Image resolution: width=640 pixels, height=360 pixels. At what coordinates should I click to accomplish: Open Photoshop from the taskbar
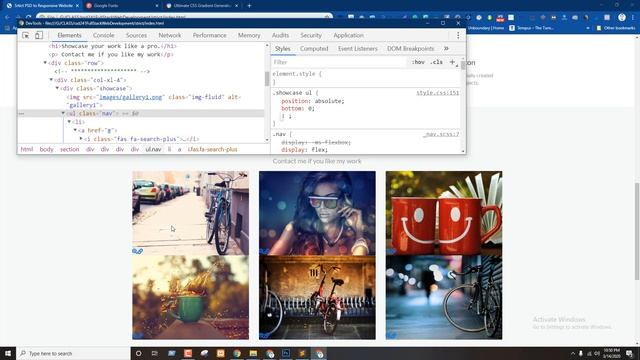coord(286,353)
